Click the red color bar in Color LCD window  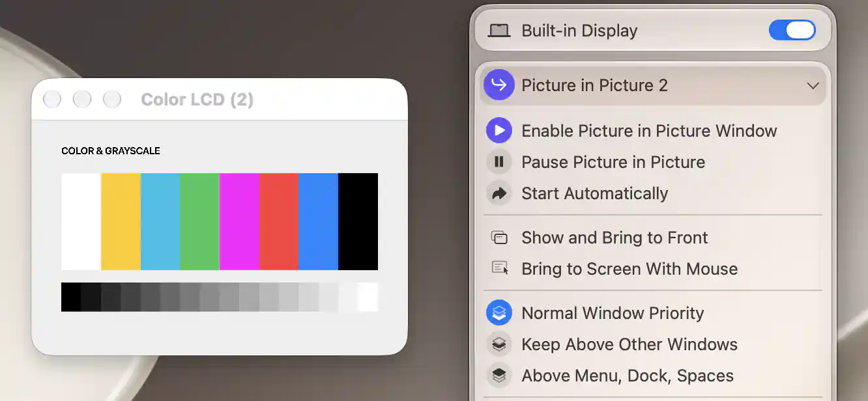click(x=279, y=221)
